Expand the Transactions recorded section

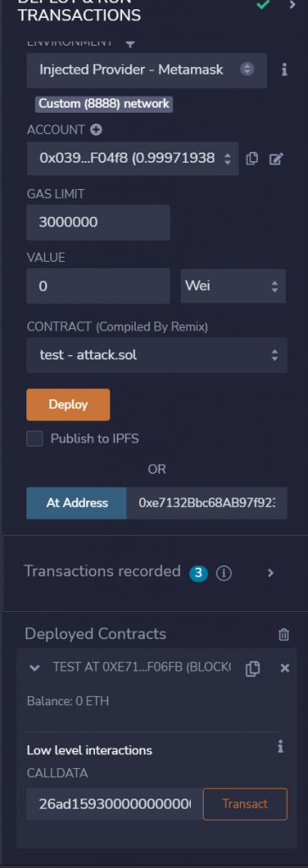[x=271, y=573]
